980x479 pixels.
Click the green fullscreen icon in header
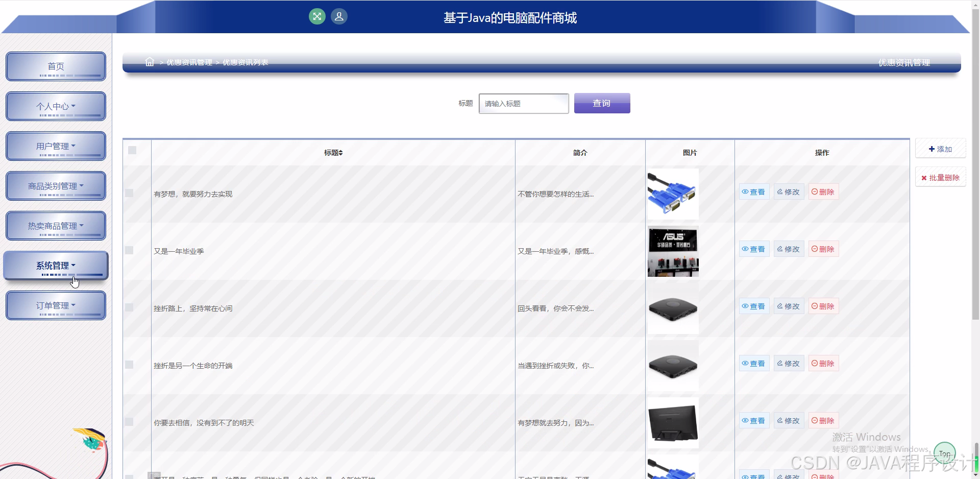click(317, 16)
